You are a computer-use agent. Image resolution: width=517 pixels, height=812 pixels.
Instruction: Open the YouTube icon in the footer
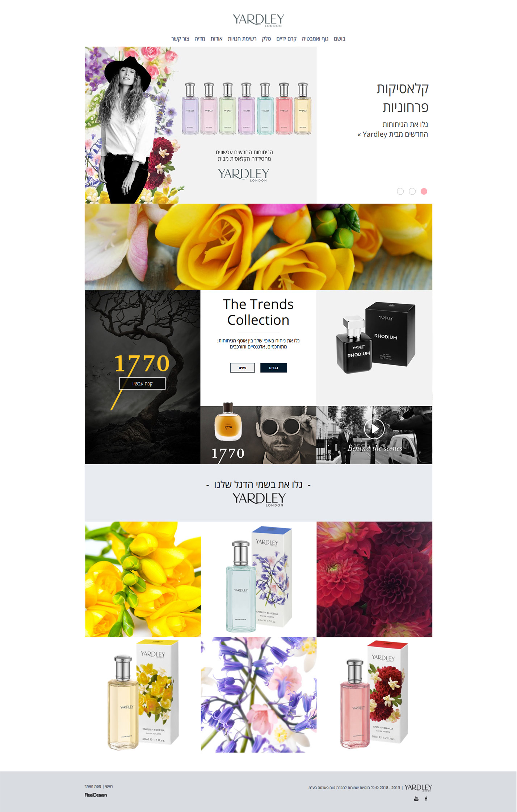pos(416,799)
